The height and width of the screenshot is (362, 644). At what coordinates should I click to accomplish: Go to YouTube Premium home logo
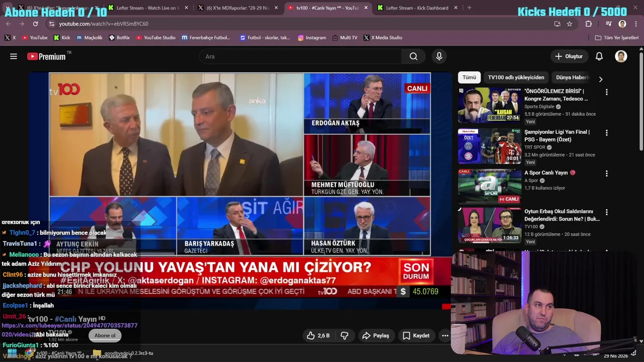click(46, 56)
